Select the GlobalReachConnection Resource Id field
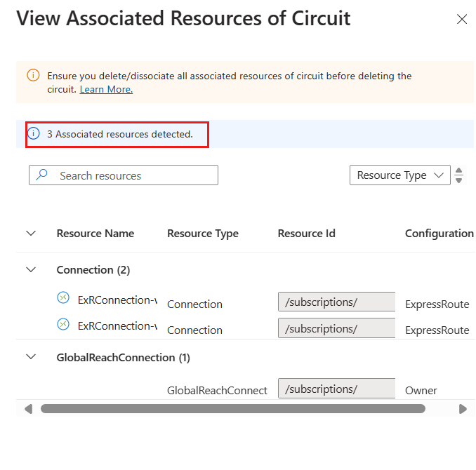The height and width of the screenshot is (470, 476). (x=336, y=389)
